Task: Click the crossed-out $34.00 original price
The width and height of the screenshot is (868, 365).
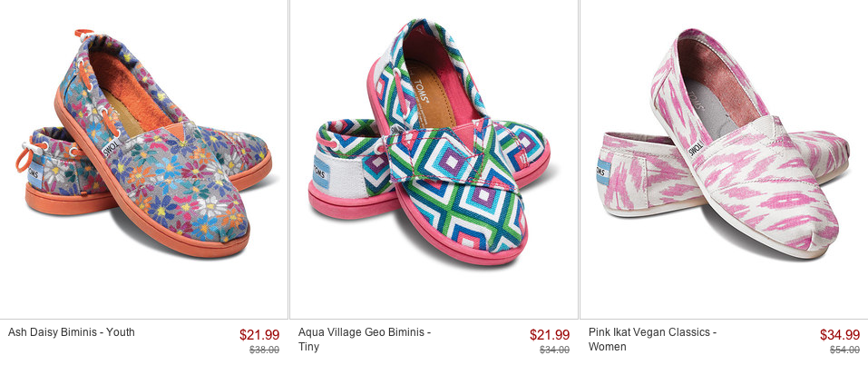Action: pos(554,350)
